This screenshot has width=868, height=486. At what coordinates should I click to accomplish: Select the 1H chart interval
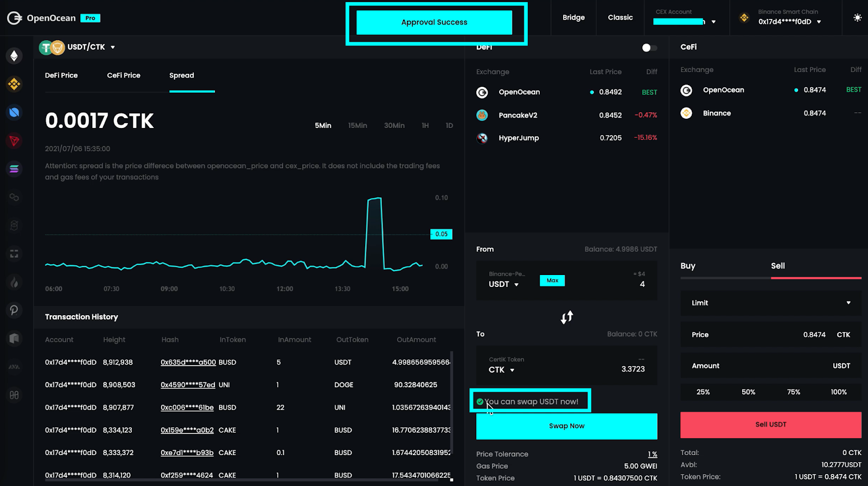pyautogui.click(x=425, y=125)
